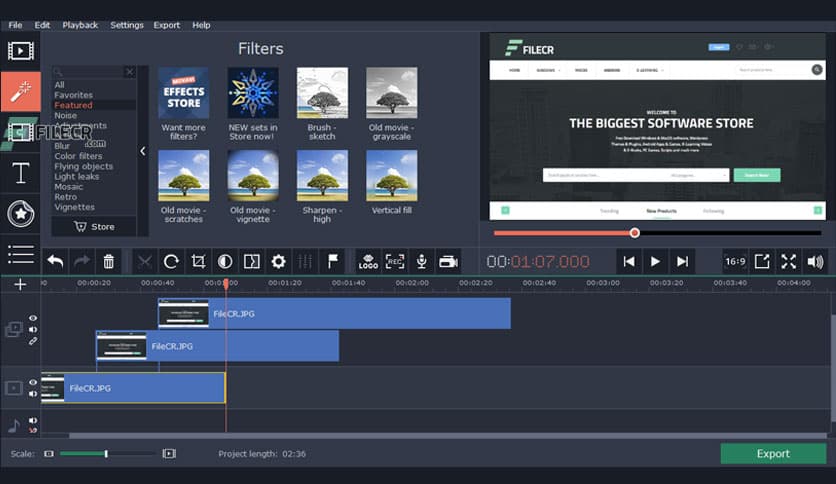
Task: Start screen recording with REC icon
Action: point(395,261)
